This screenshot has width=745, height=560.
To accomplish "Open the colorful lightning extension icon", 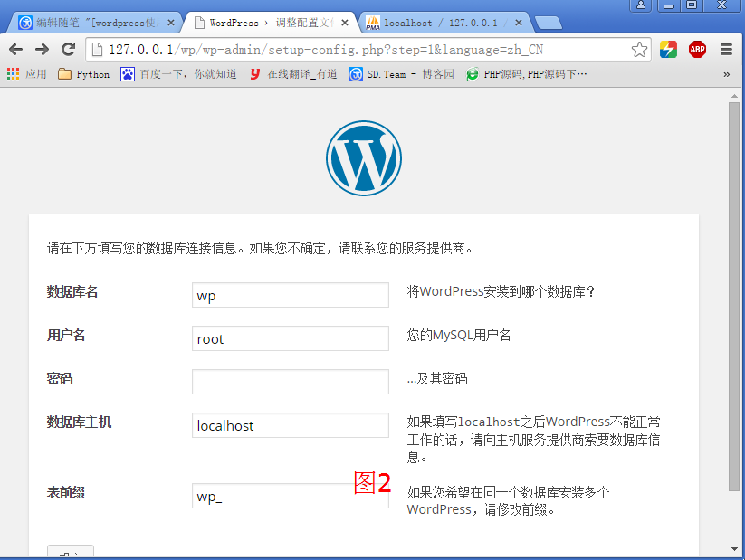I will coord(668,50).
